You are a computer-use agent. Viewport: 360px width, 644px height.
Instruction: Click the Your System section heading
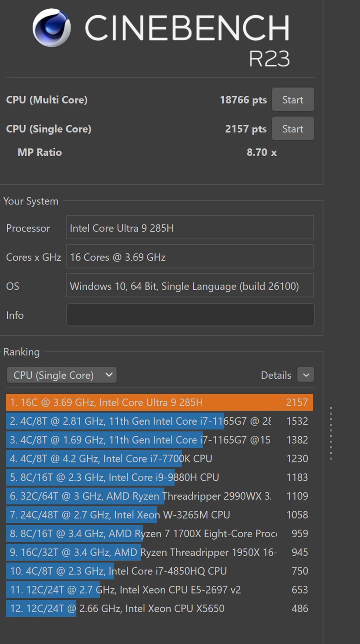pyautogui.click(x=31, y=201)
